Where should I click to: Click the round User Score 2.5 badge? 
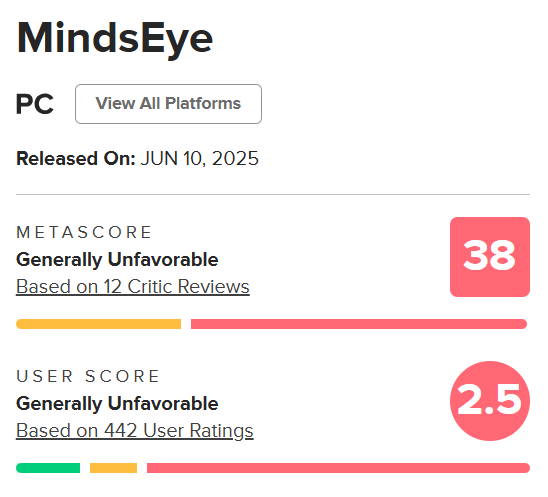click(x=490, y=401)
